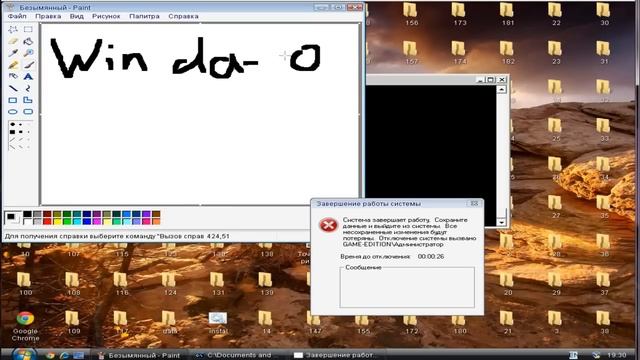
Task: Switch to Безымянный - Paint taskbar button
Action: click(139, 355)
